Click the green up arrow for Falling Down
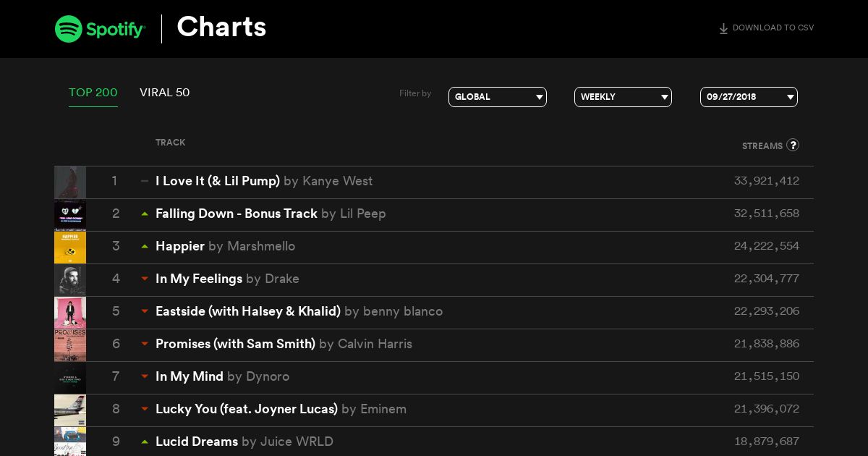This screenshot has width=868, height=456. pos(145,214)
